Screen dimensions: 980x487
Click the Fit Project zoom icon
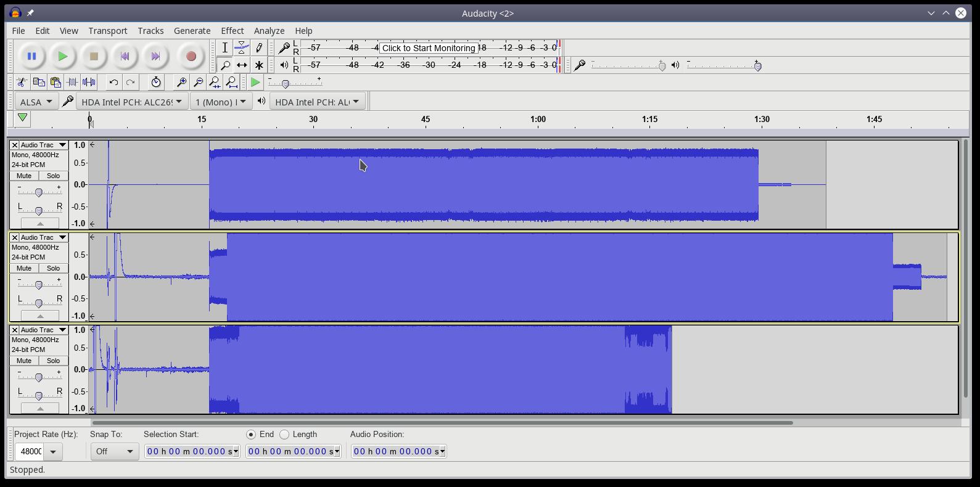coord(231,82)
